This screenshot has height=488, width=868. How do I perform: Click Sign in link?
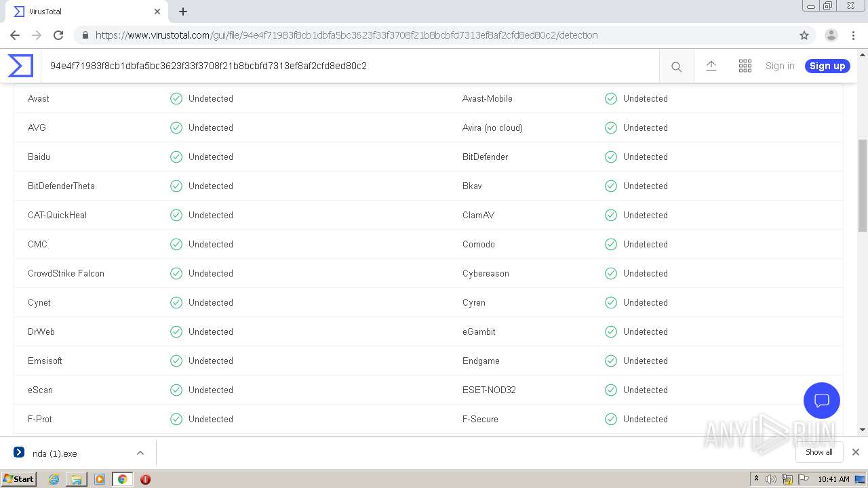(780, 66)
